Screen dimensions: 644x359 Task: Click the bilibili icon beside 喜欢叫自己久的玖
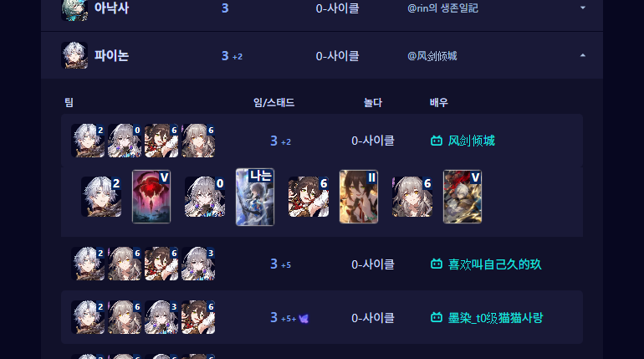coord(437,264)
